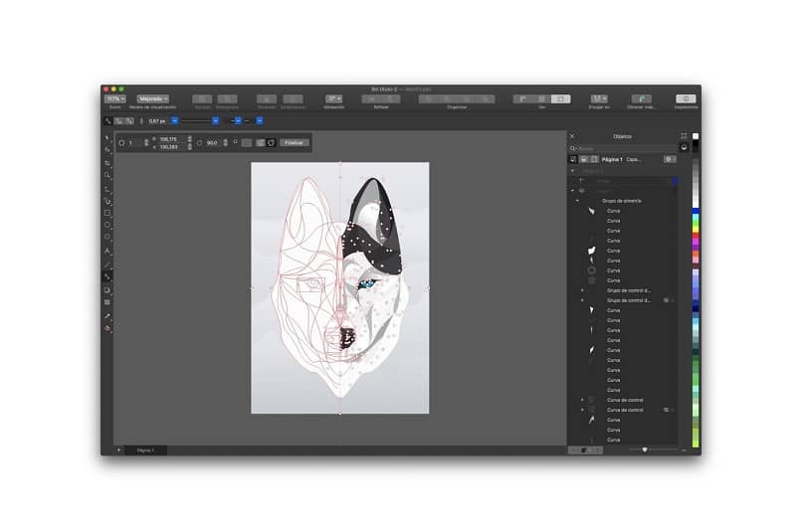Select the Eyedropper tool in the toolbox
Image resolution: width=802 pixels, height=532 pixels.
tap(107, 315)
